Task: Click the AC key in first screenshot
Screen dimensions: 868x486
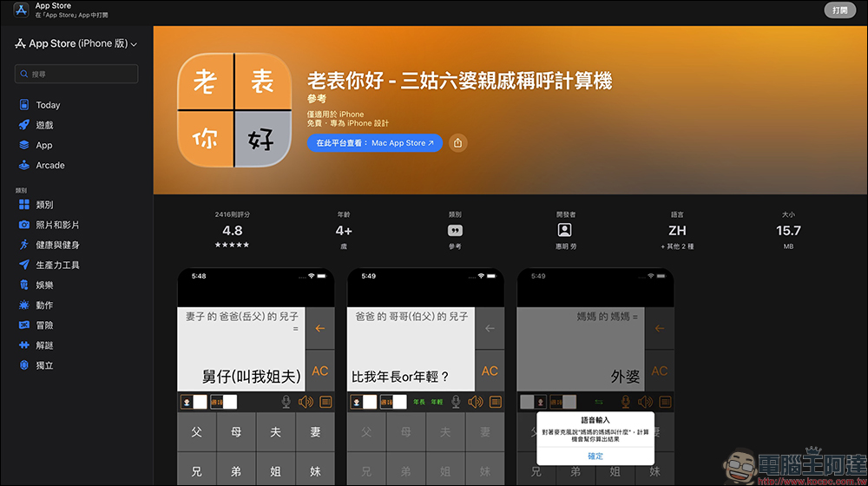Action: [320, 371]
